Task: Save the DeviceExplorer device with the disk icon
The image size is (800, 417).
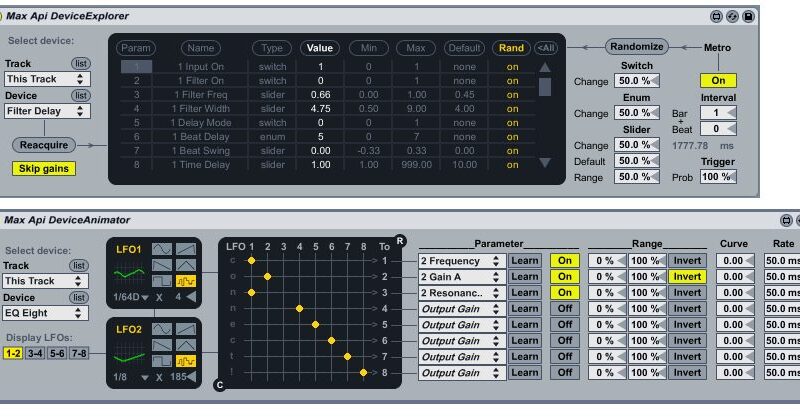Action: 778,17
